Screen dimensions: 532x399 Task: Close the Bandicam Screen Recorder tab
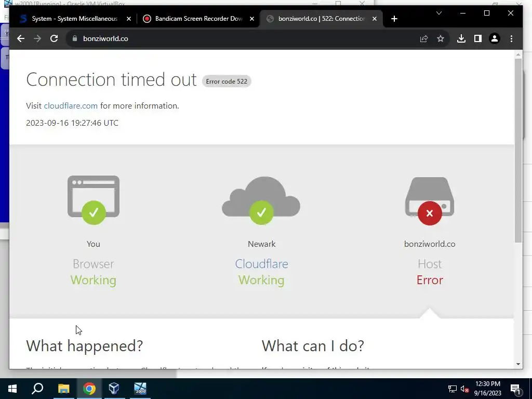click(252, 19)
